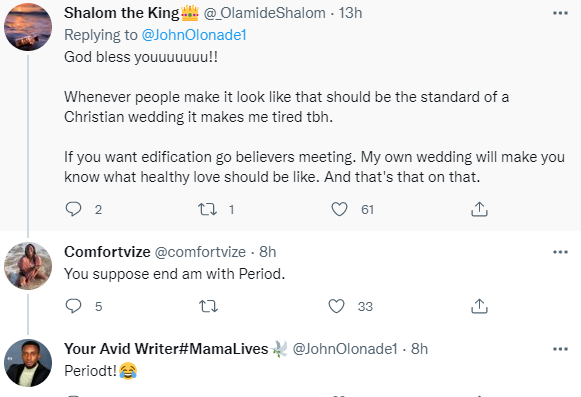View Shalom the King's avatar picture

[28, 27]
